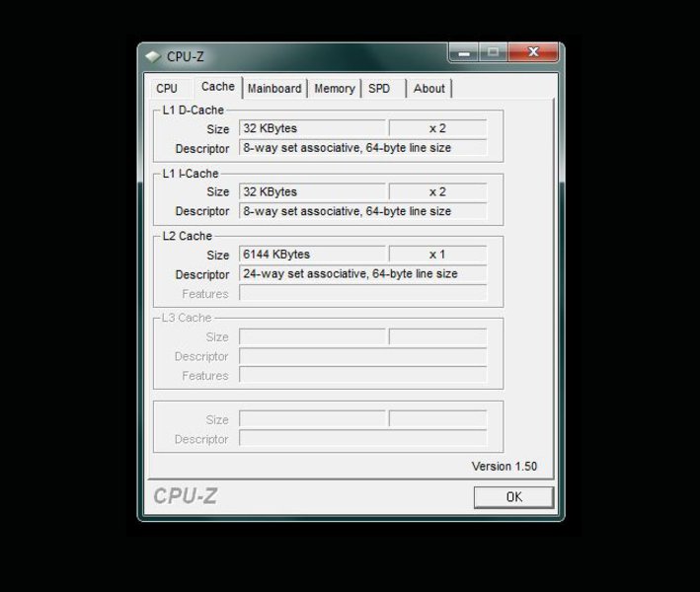Click the 24-way set associative descriptor field
Screen dimensions: 700x592
click(x=363, y=273)
